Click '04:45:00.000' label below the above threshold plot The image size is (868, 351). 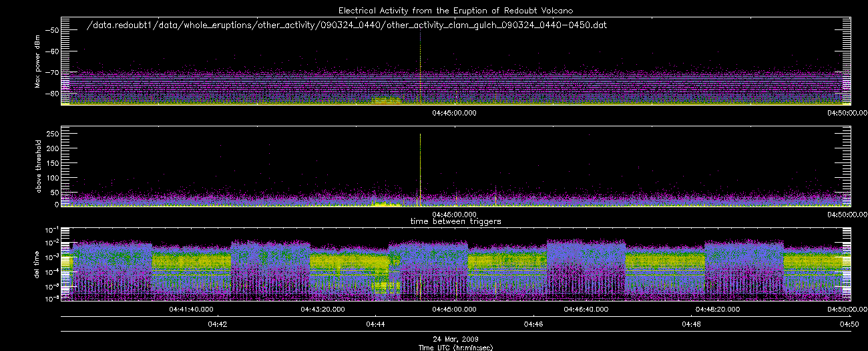tap(455, 214)
